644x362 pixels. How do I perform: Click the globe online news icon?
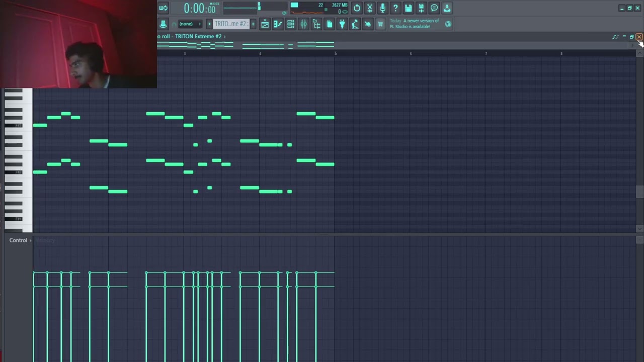pos(448,24)
